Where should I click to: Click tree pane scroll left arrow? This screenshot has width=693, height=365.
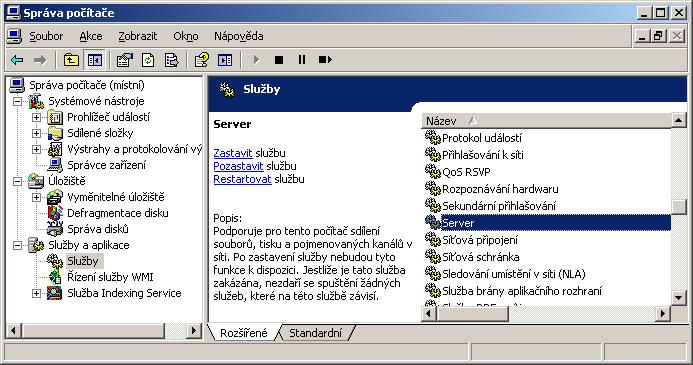(x=13, y=330)
